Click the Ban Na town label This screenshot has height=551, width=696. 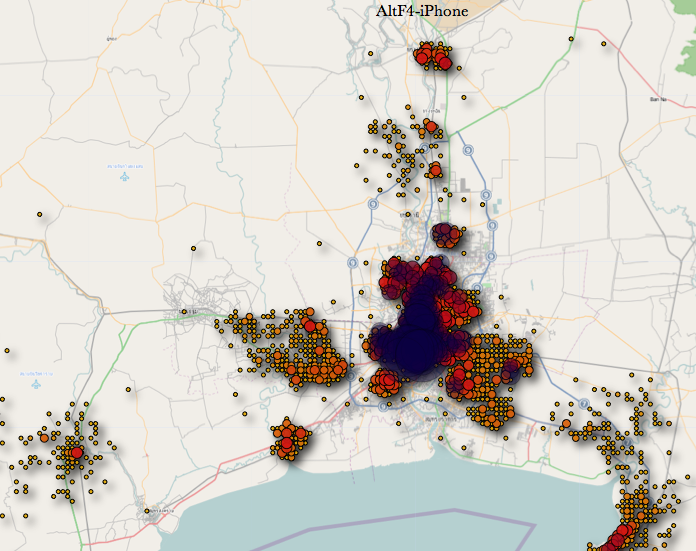[657, 99]
